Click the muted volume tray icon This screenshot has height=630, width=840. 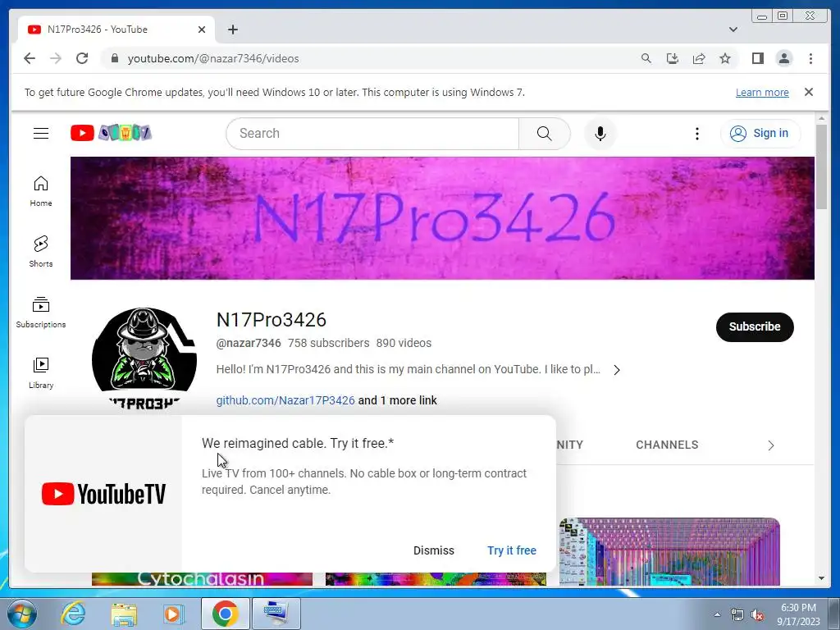(757, 614)
